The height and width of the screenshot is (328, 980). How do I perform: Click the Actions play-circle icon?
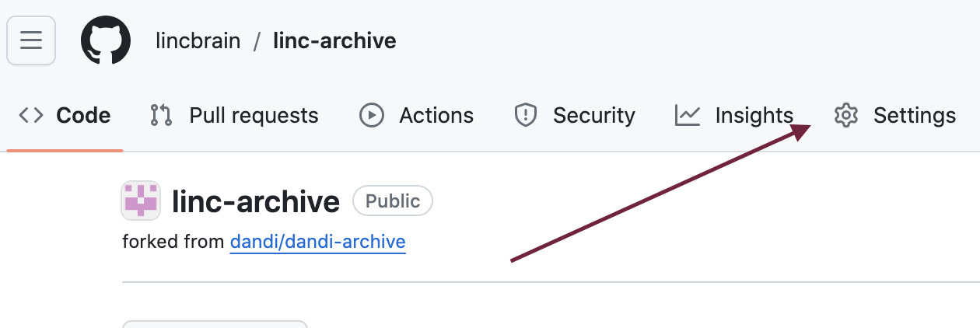(372, 116)
